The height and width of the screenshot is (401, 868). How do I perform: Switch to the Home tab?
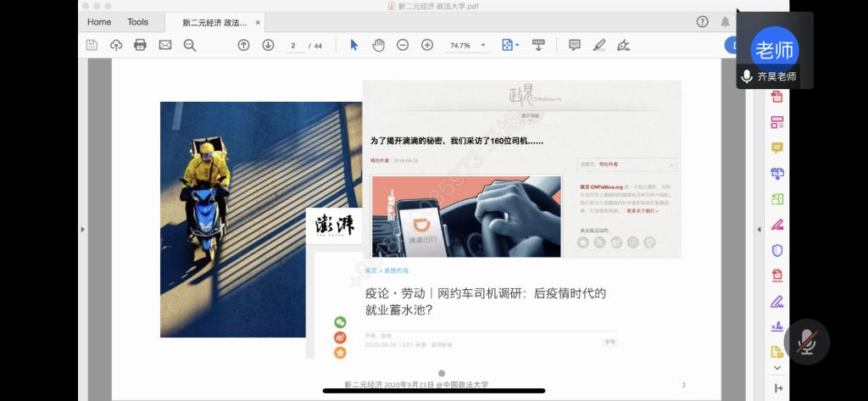point(99,22)
